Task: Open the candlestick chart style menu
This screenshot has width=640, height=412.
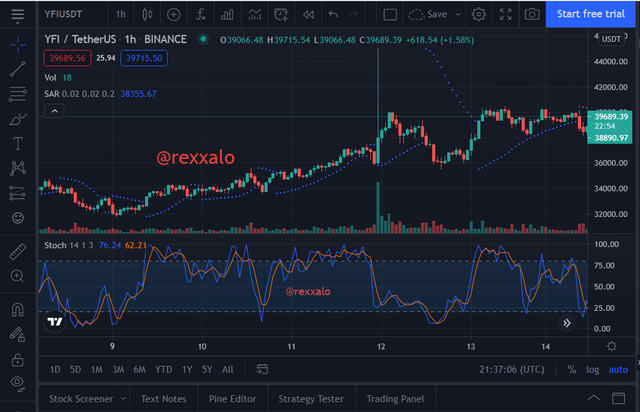Action: [147, 15]
